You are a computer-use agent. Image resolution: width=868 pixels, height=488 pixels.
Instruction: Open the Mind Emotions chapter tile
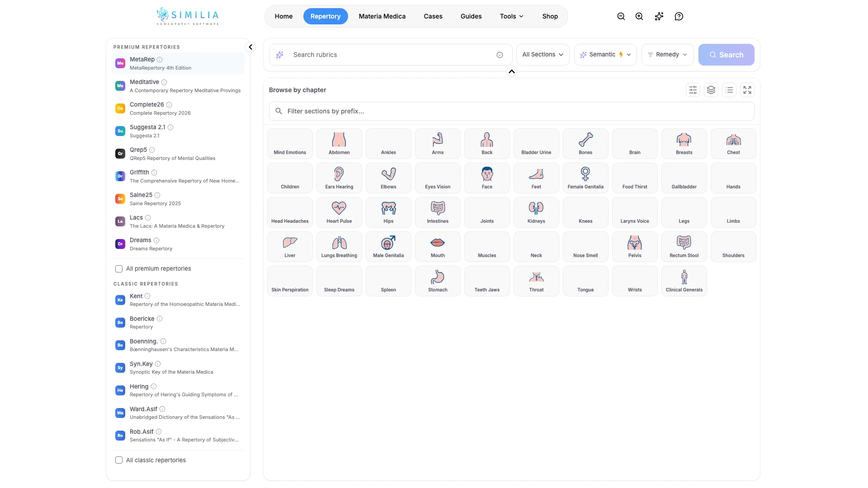pos(290,144)
